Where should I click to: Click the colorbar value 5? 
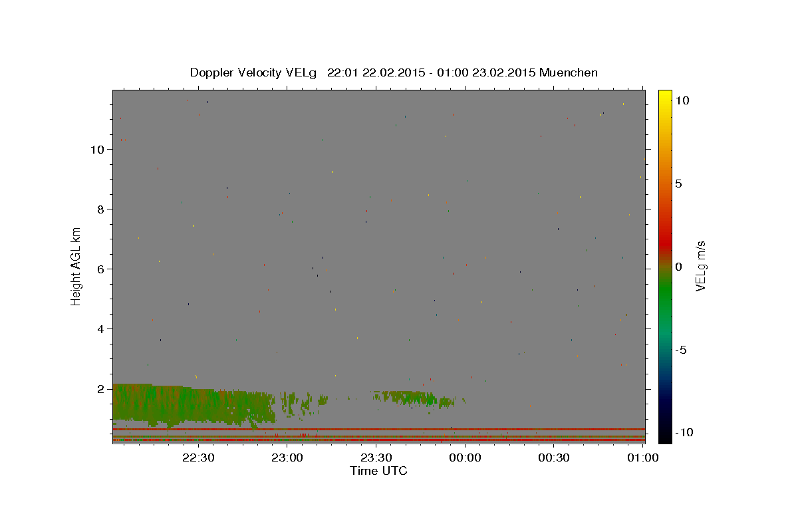coord(678,184)
